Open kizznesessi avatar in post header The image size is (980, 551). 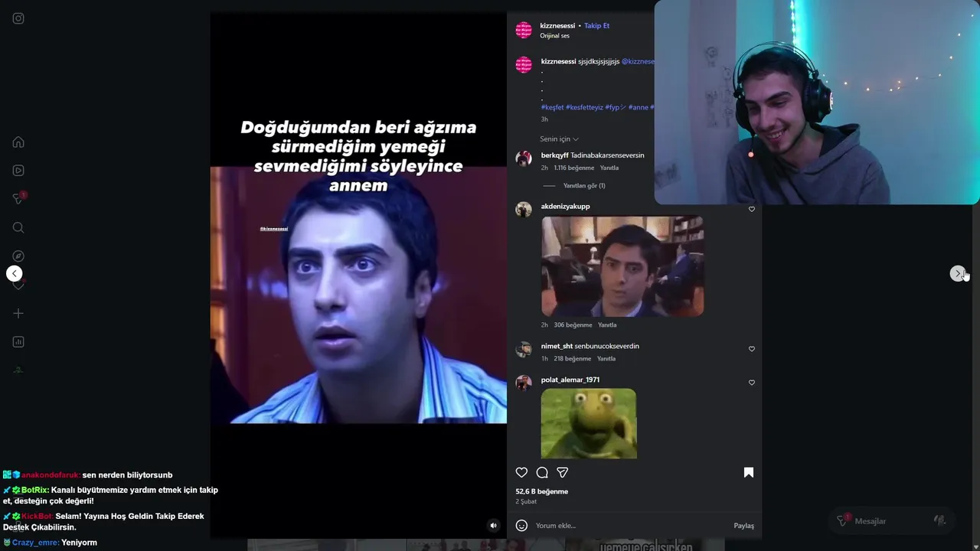[524, 30]
